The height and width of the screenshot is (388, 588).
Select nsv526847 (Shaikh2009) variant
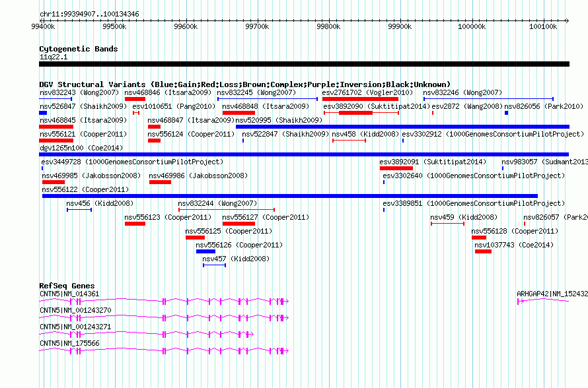coord(83,106)
